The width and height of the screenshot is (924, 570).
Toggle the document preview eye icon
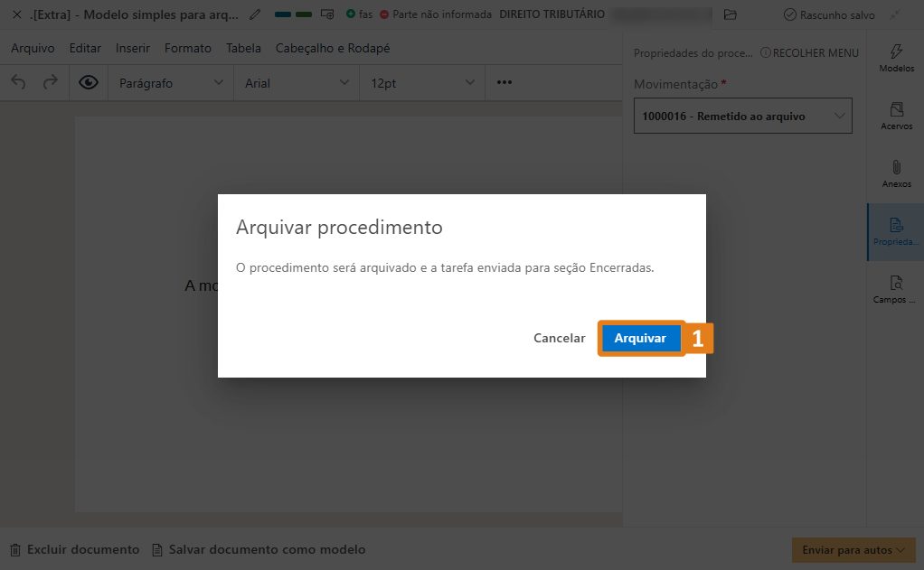point(86,81)
